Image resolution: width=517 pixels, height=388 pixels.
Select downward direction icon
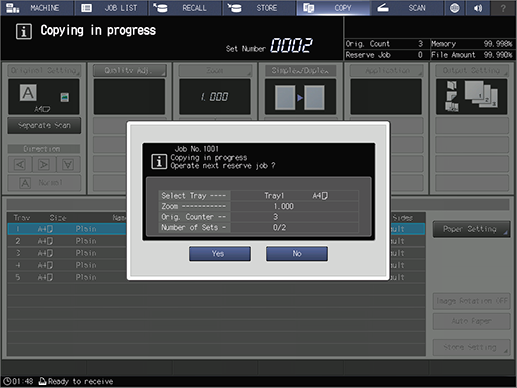point(68,164)
